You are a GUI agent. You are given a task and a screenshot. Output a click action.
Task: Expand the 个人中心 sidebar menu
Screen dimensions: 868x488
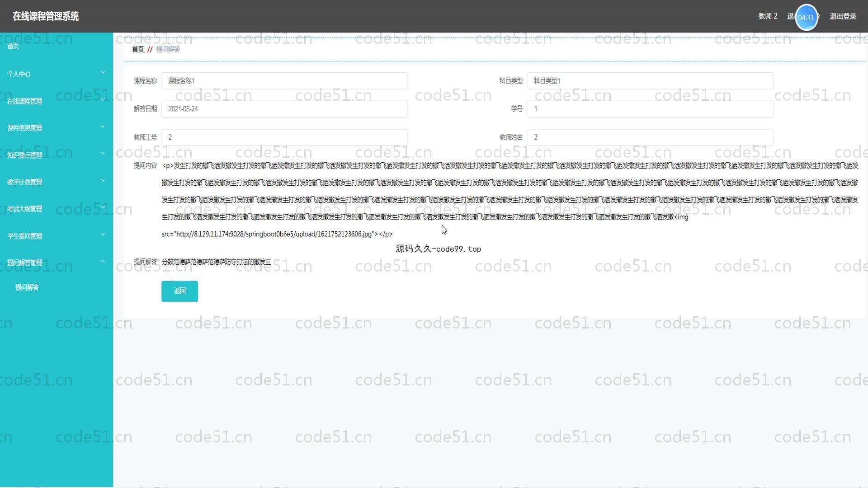[57, 74]
